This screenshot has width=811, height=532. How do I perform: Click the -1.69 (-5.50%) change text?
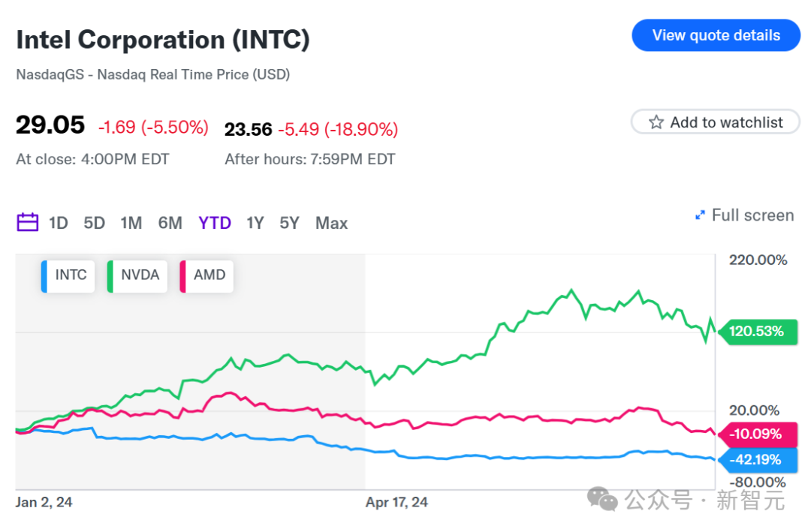click(x=154, y=127)
